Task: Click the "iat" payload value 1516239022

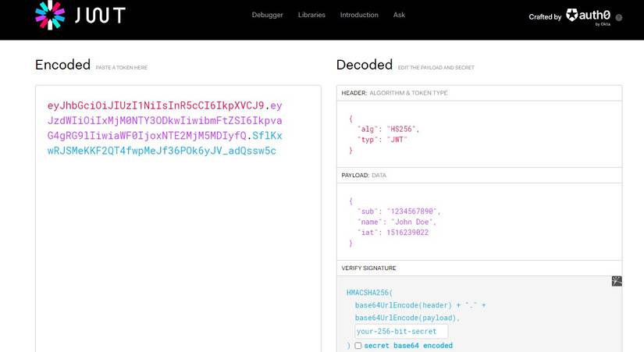Action: 407,233
